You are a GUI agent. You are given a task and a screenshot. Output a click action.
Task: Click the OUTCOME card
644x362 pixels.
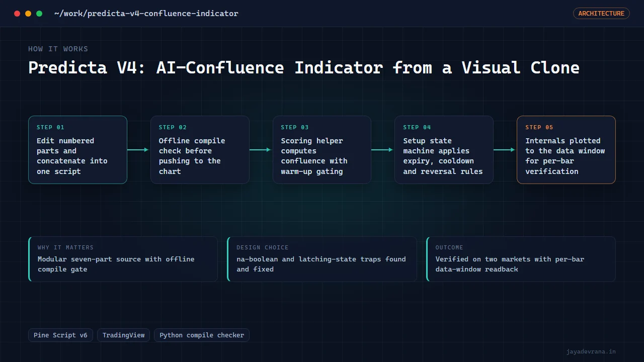[521, 259]
